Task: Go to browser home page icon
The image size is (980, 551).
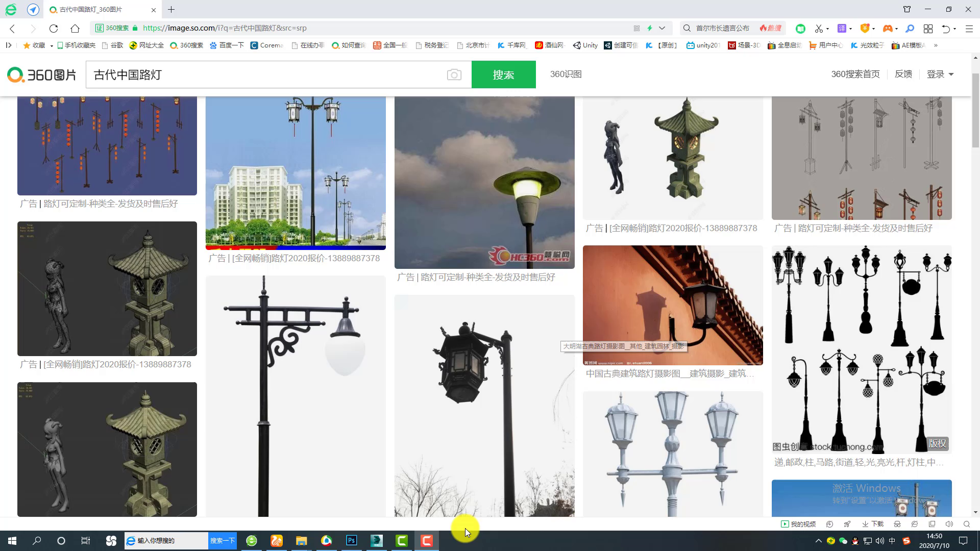Action: coord(75,29)
